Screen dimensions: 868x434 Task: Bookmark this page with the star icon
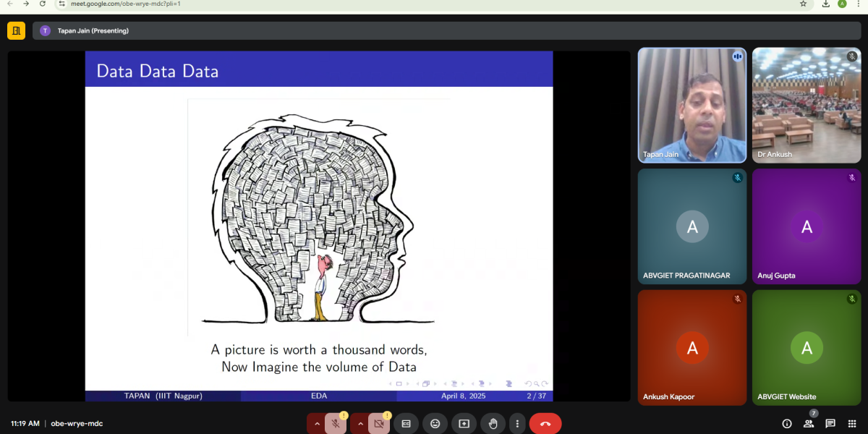803,4
